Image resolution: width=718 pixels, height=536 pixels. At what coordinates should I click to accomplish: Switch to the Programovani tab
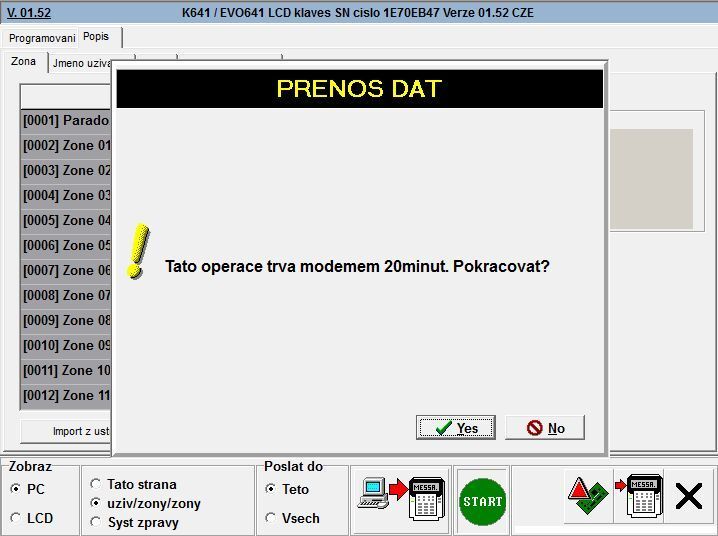[x=41, y=38]
